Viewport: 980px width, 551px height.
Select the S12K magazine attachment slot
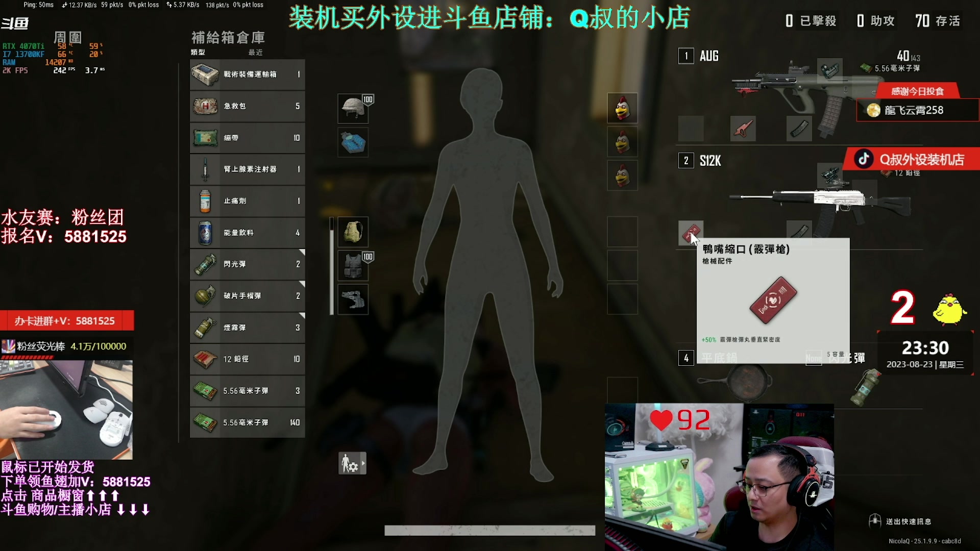coord(799,230)
